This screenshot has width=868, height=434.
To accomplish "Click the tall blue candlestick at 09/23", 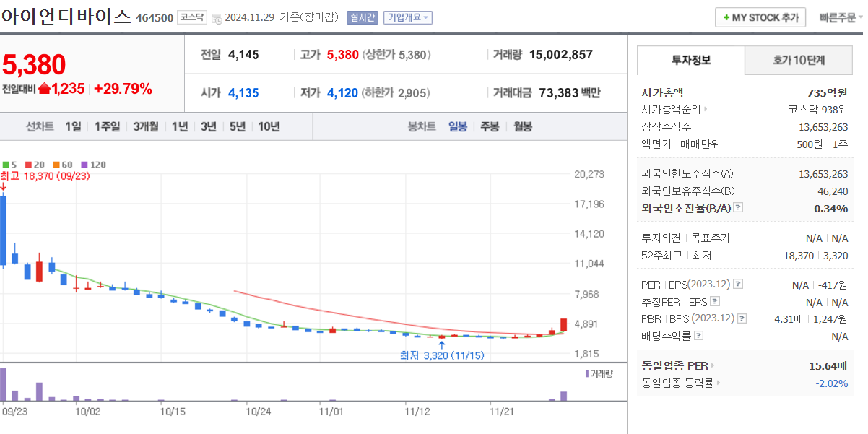I will 3,230.
